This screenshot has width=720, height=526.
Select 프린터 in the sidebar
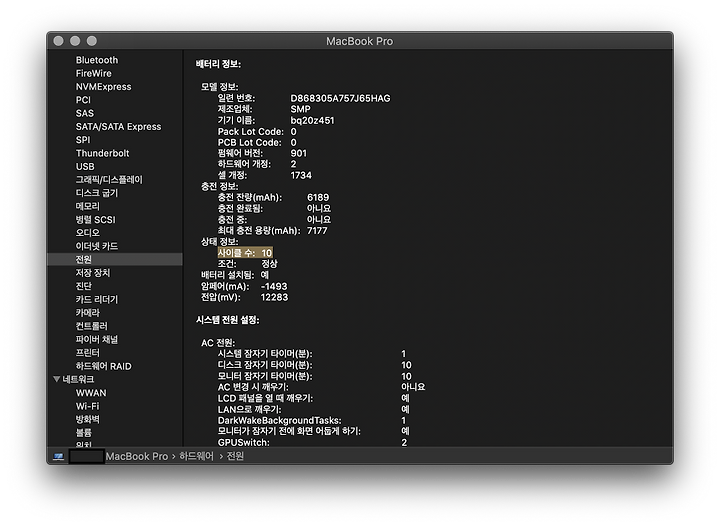pos(87,353)
